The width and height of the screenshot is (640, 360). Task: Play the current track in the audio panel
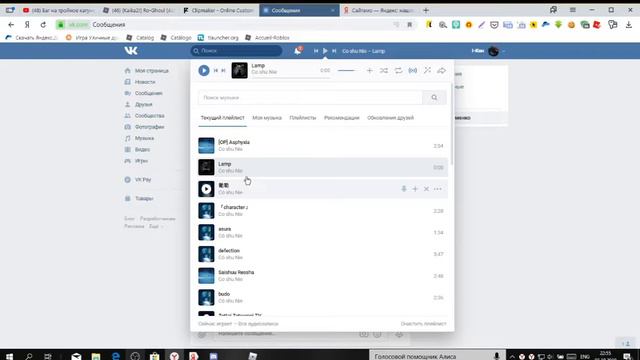pyautogui.click(x=204, y=71)
